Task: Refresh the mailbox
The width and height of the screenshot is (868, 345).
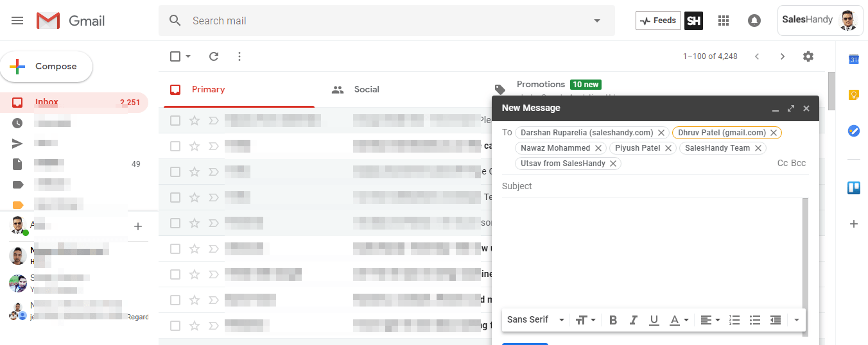Action: [214, 56]
